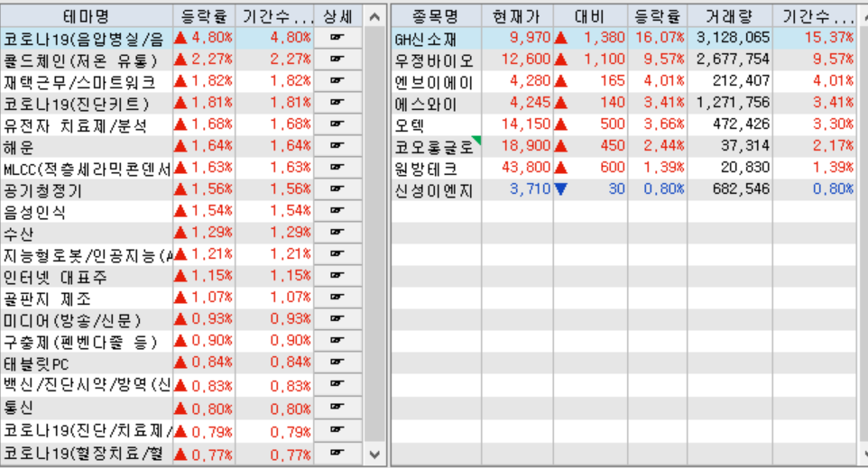Click the theme list scrollbar thumb
This screenshot has height=468, width=868.
pyautogui.click(x=374, y=235)
